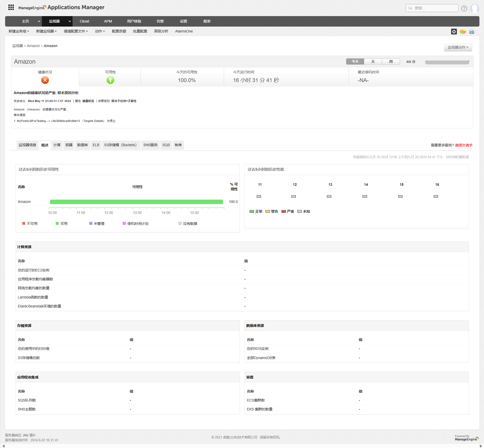
Task: Select the 今天 time range option
Action: click(x=355, y=61)
